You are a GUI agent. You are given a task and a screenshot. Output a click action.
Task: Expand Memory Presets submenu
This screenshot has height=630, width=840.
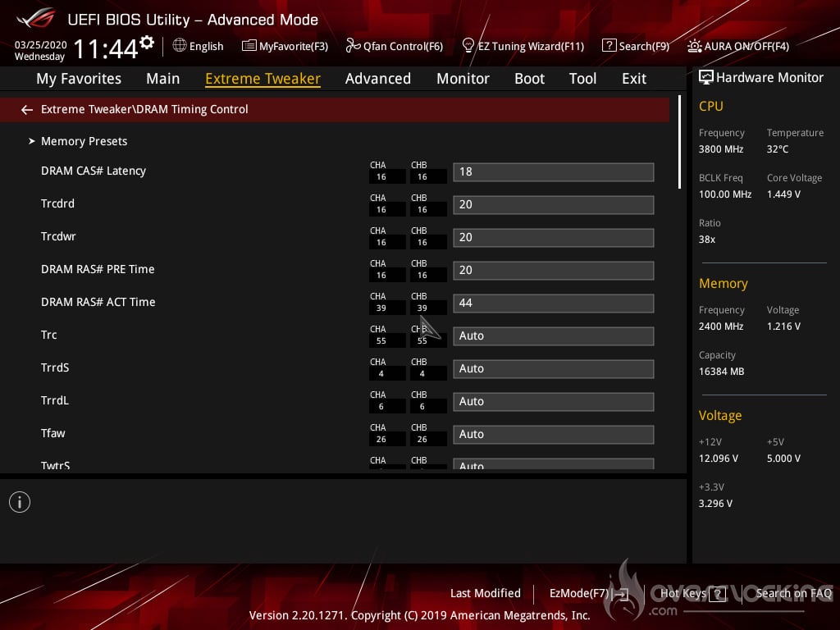coord(84,141)
